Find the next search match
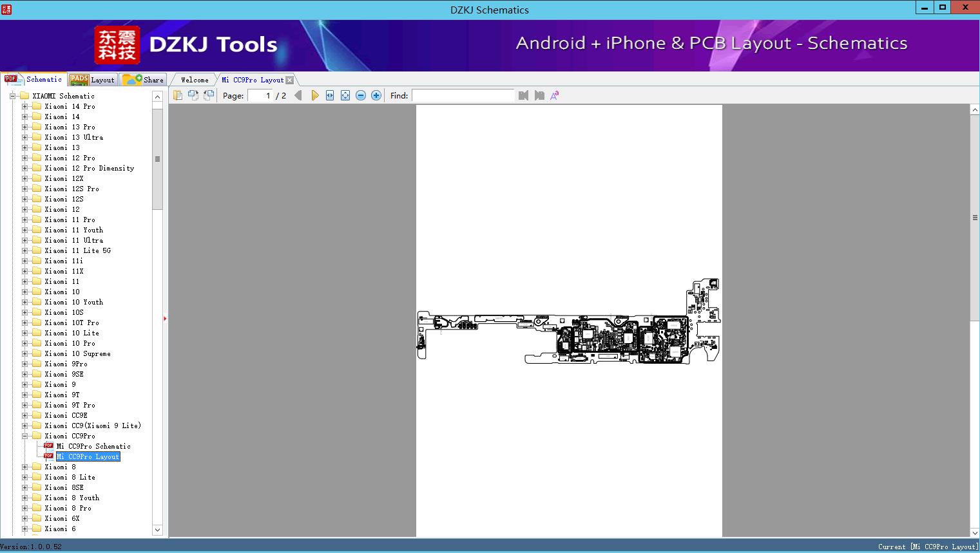Image resolution: width=980 pixels, height=553 pixels. (x=539, y=95)
